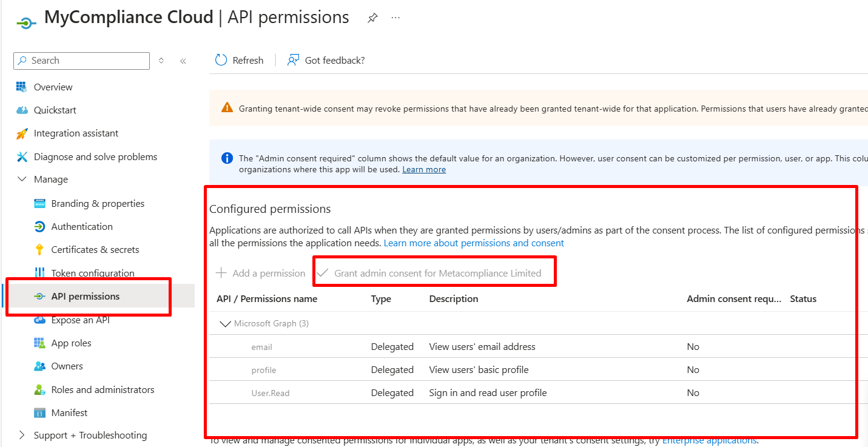
Task: Click the Branding & properties icon
Action: 39,203
